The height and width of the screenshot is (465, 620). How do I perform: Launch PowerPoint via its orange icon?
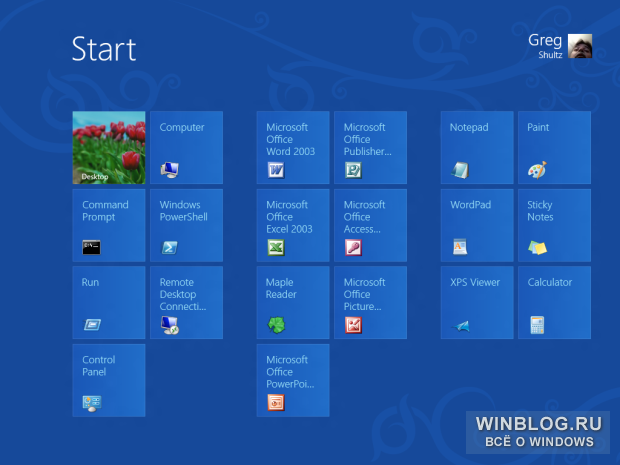[x=276, y=403]
